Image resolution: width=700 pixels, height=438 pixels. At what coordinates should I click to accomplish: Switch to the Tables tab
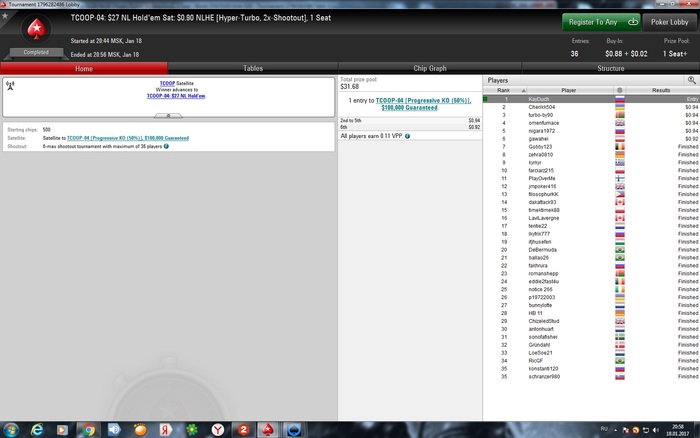(253, 68)
